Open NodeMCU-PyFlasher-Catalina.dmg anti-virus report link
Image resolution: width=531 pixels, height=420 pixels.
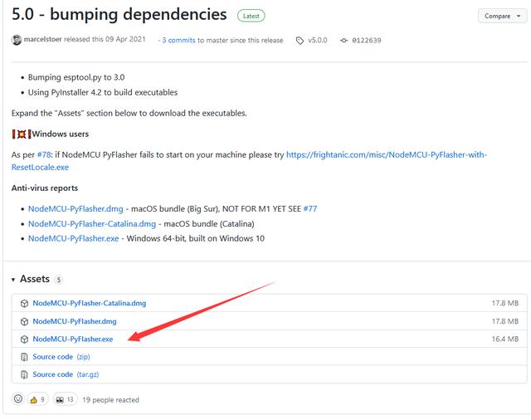(x=92, y=224)
